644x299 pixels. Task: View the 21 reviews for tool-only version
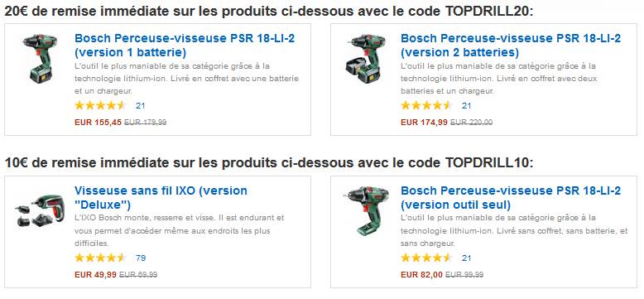click(x=466, y=258)
